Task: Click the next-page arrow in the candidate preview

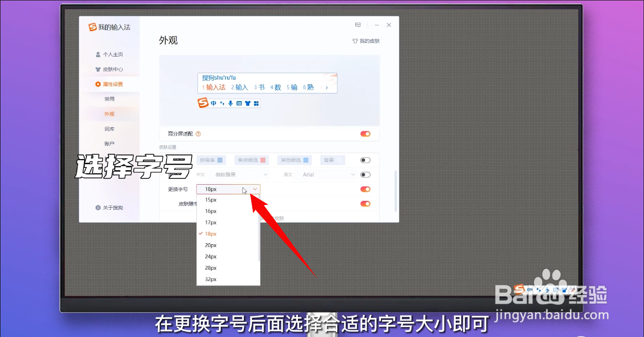Action: (x=327, y=87)
